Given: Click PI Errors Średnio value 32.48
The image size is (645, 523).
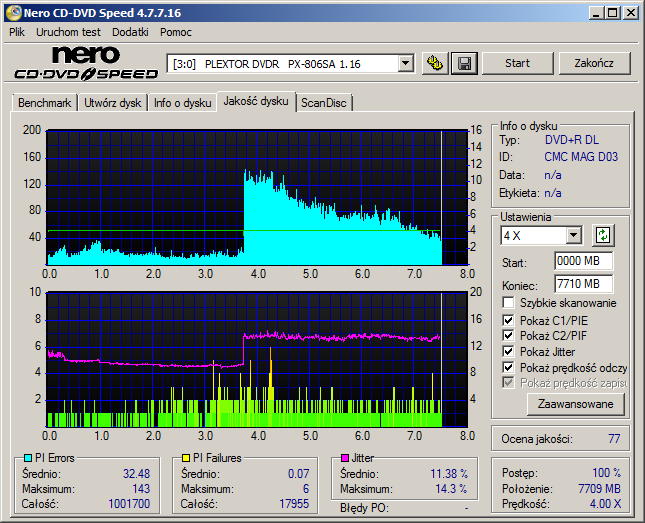Looking at the screenshot, I should pyautogui.click(x=137, y=474).
